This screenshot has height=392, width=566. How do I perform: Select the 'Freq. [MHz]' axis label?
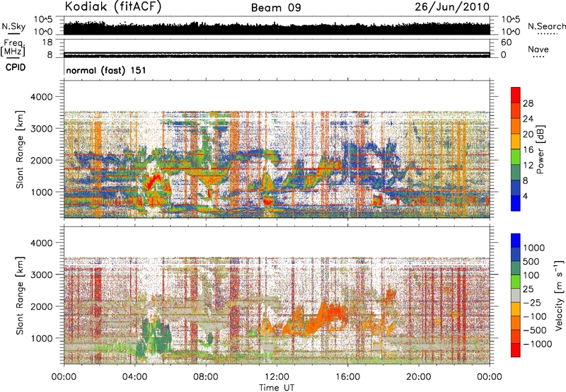13,47
